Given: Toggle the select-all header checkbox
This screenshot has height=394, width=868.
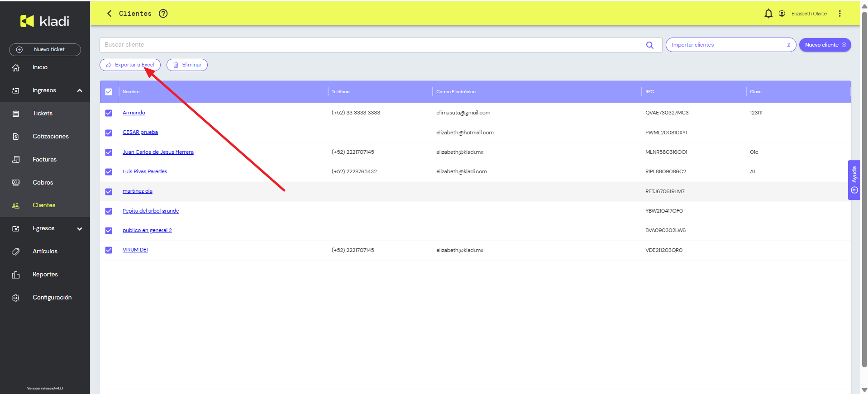Looking at the screenshot, I should click(109, 92).
